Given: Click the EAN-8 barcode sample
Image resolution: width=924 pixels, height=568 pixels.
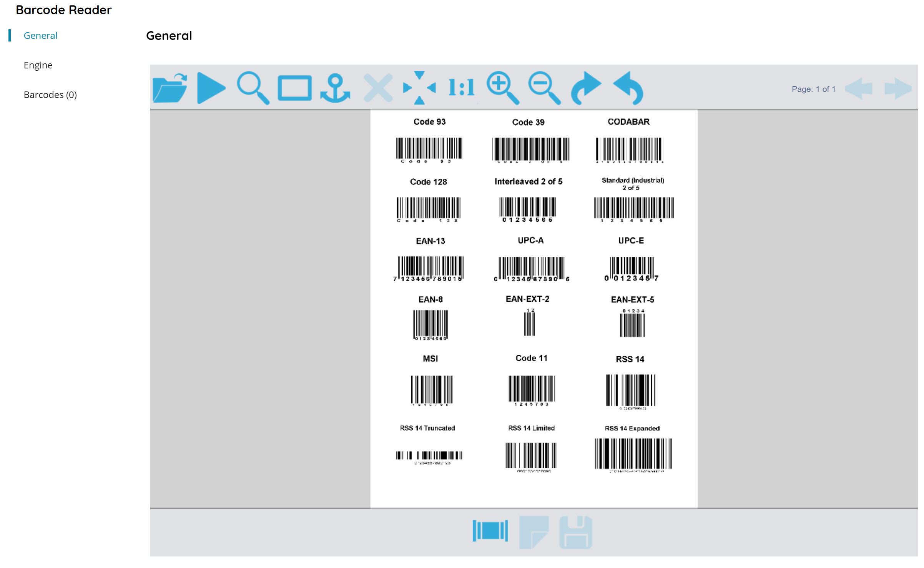Looking at the screenshot, I should (x=430, y=325).
